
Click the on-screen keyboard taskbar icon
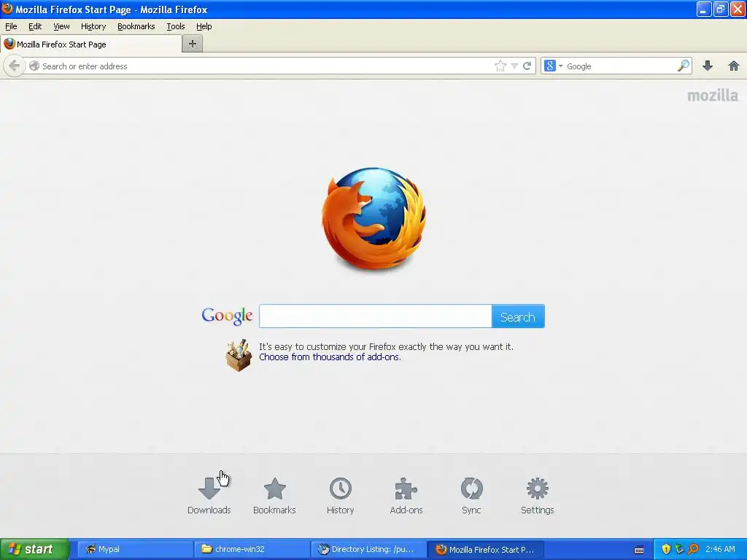[639, 550]
